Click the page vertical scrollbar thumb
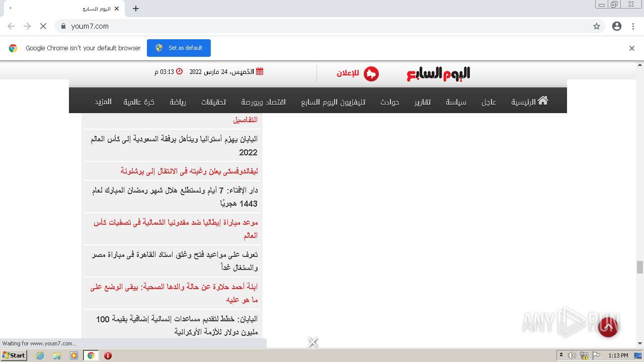The width and height of the screenshot is (644, 362). [x=640, y=267]
